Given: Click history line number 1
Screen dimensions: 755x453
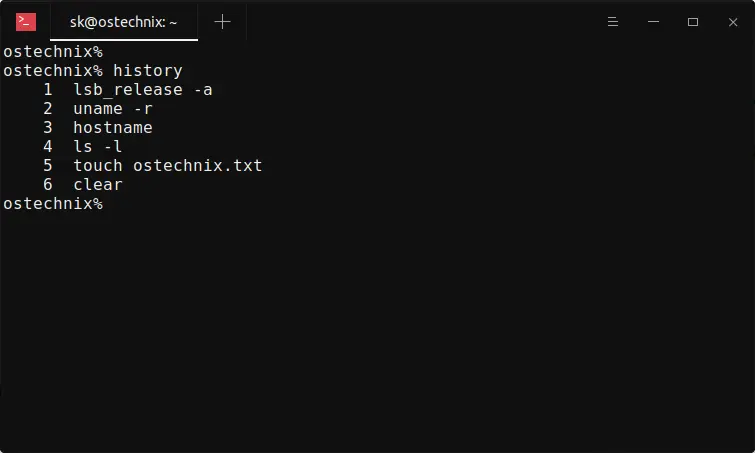Looking at the screenshot, I should (48, 90).
